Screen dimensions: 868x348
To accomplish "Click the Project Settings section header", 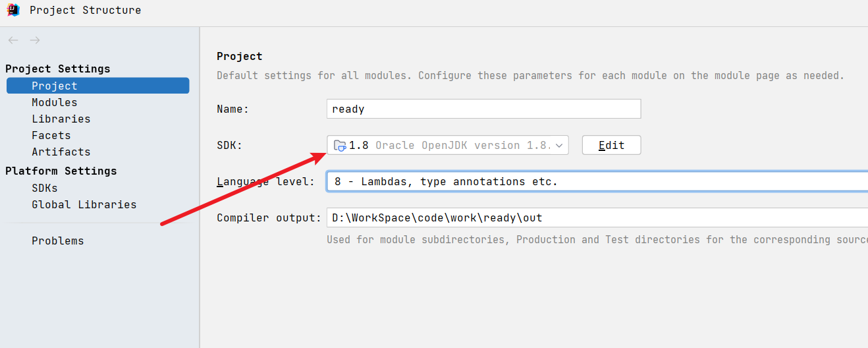I will pos(58,69).
